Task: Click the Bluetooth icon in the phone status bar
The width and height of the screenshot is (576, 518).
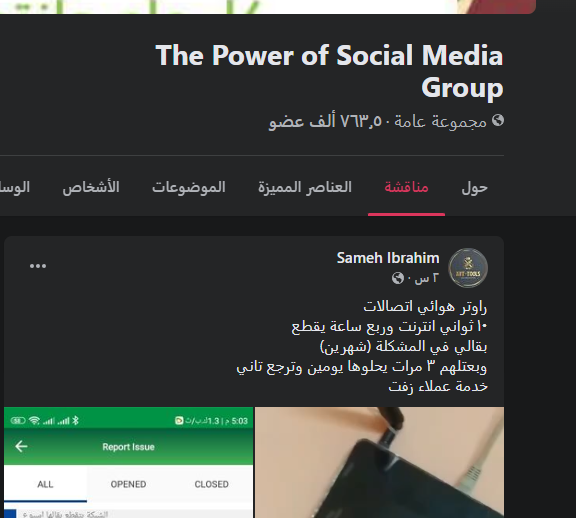Action: click(76, 421)
